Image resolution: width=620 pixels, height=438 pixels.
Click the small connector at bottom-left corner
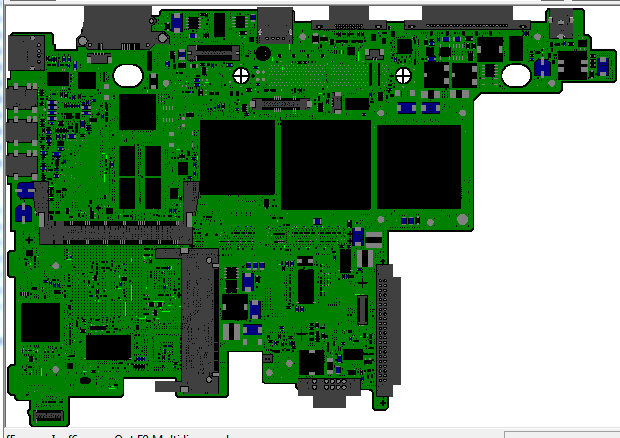pos(47,414)
